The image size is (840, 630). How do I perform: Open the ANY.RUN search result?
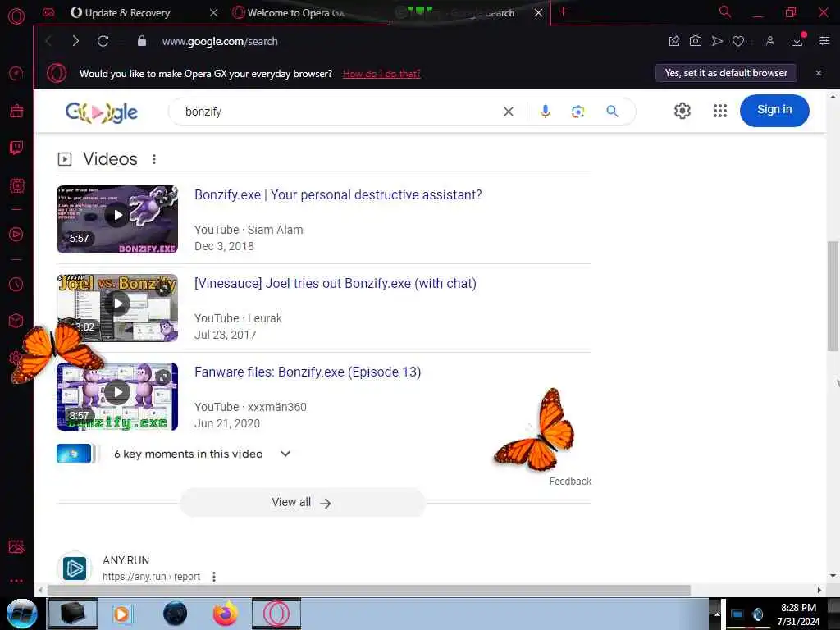126,560
